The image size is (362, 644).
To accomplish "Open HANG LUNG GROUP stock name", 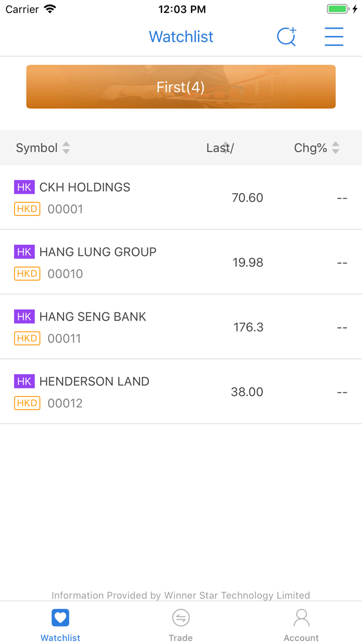I will click(98, 252).
